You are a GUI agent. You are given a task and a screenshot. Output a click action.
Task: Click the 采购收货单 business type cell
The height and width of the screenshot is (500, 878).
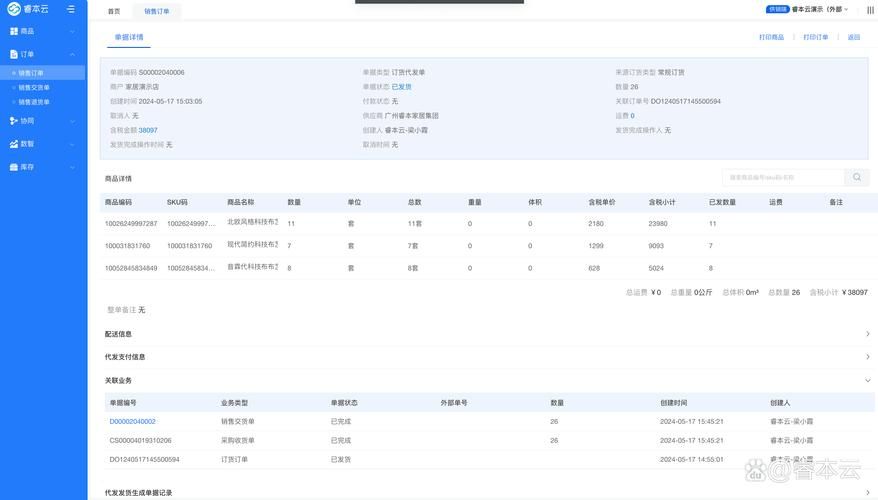click(x=237, y=440)
